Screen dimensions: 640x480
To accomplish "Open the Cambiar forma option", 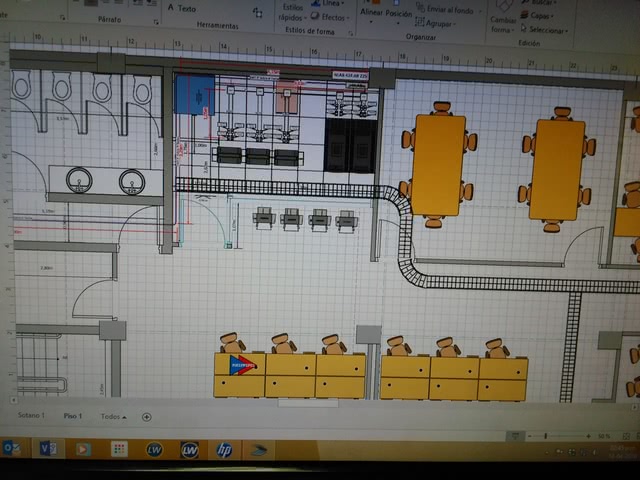I will (x=503, y=24).
